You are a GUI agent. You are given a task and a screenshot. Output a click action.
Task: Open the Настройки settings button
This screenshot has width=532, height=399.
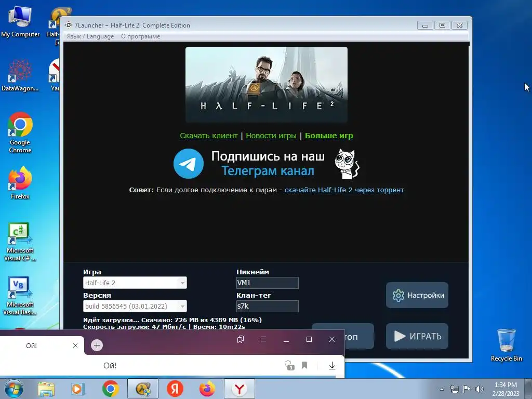[x=417, y=295]
